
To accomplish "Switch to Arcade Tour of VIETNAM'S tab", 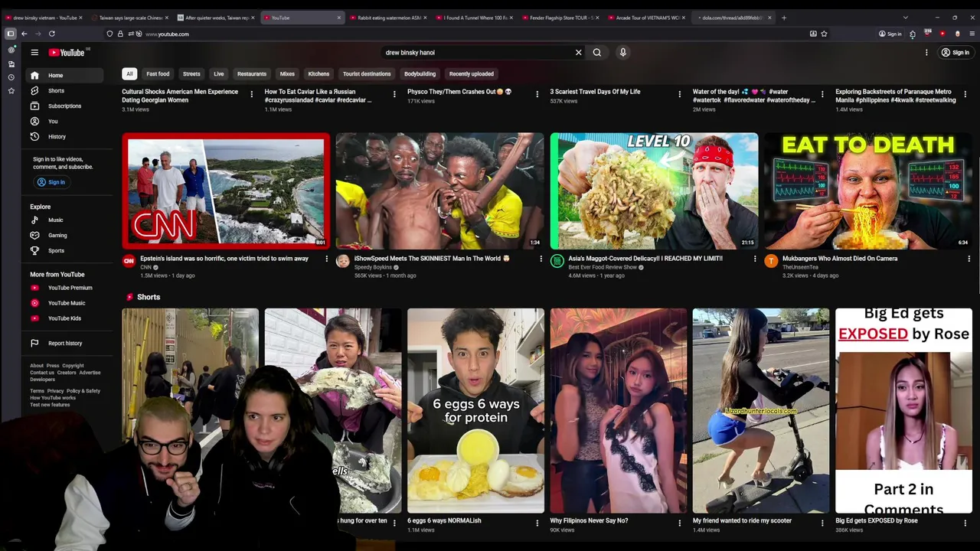I will (x=646, y=18).
